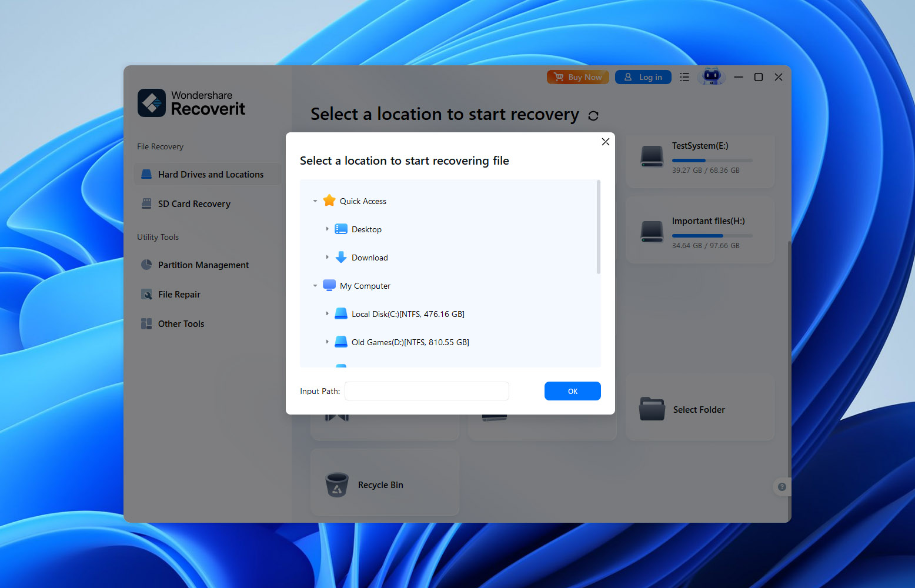Click the Buy Now button

[x=578, y=77]
